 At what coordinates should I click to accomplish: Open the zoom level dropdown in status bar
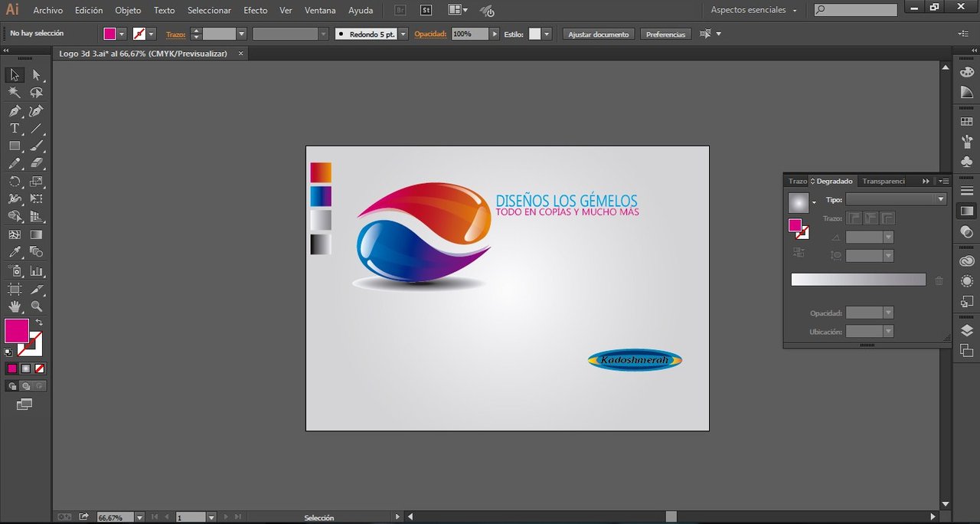click(139, 517)
